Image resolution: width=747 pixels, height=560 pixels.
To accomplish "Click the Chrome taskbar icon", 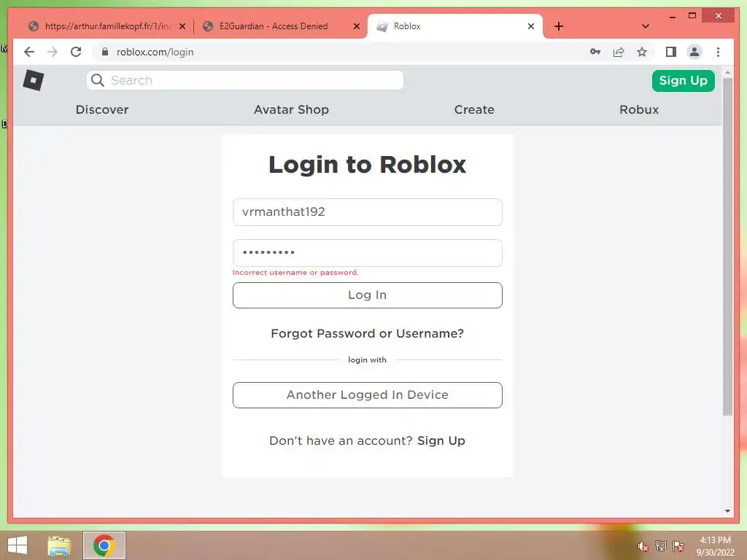I will tap(104, 545).
